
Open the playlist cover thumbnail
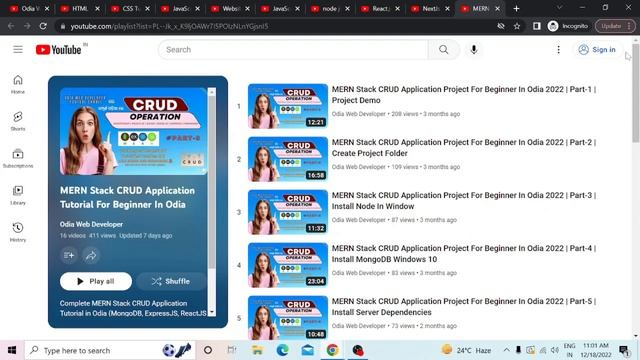click(133, 131)
